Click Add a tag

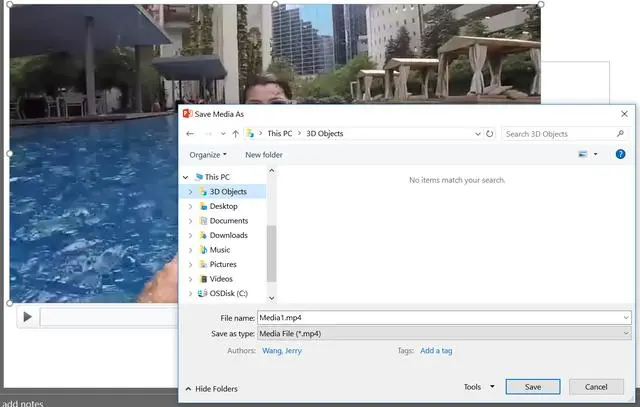[436, 351]
